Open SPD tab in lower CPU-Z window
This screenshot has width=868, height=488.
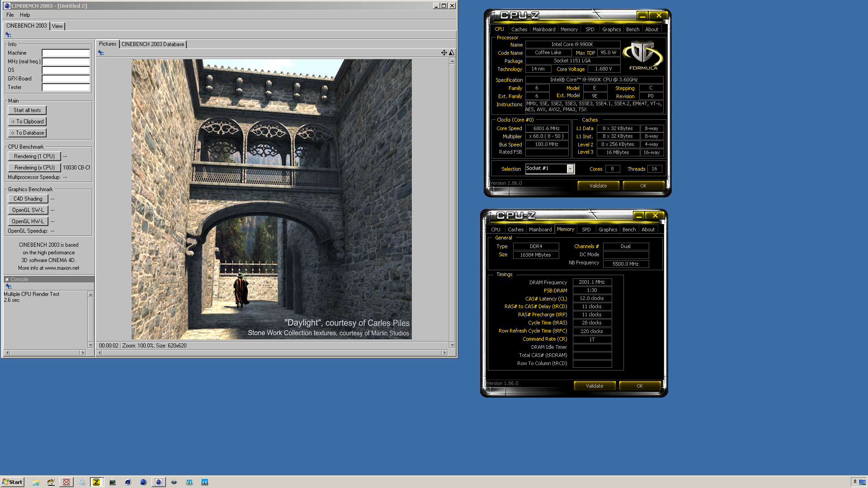click(x=586, y=230)
